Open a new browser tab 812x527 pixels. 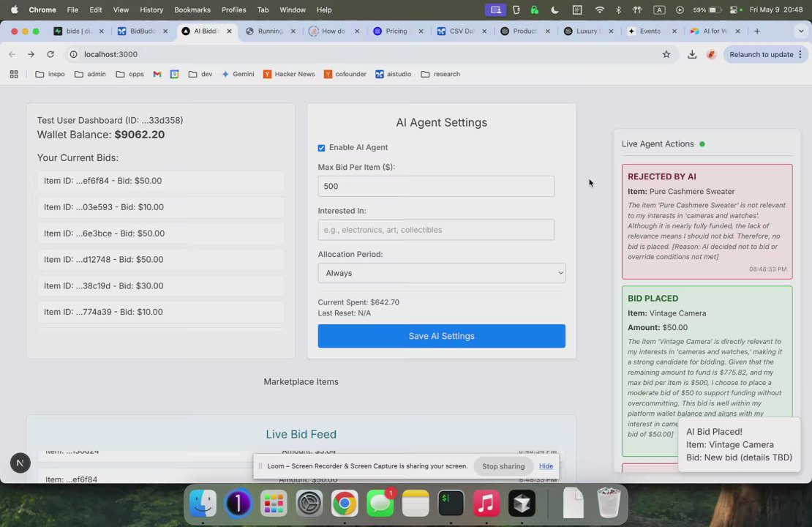[757, 31]
